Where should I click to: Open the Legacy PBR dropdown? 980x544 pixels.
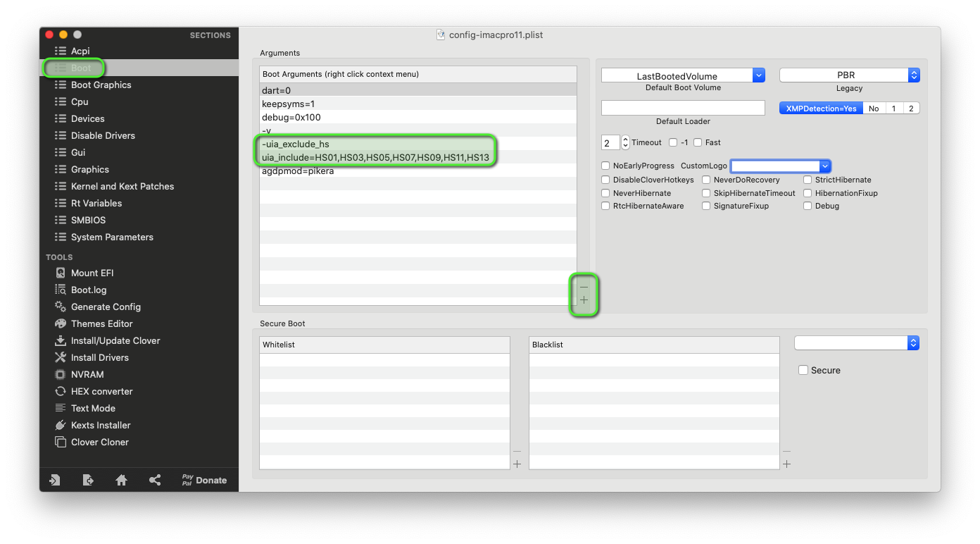(x=849, y=75)
